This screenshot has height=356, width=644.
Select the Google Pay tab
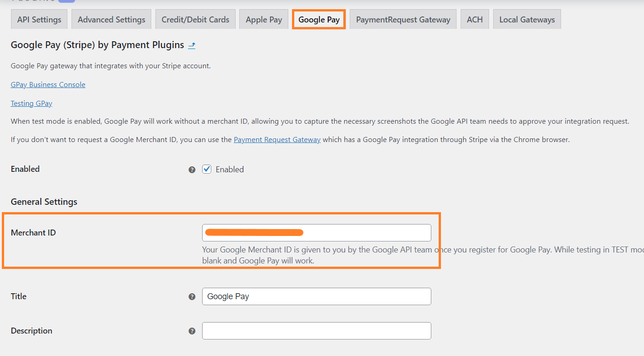tap(319, 20)
